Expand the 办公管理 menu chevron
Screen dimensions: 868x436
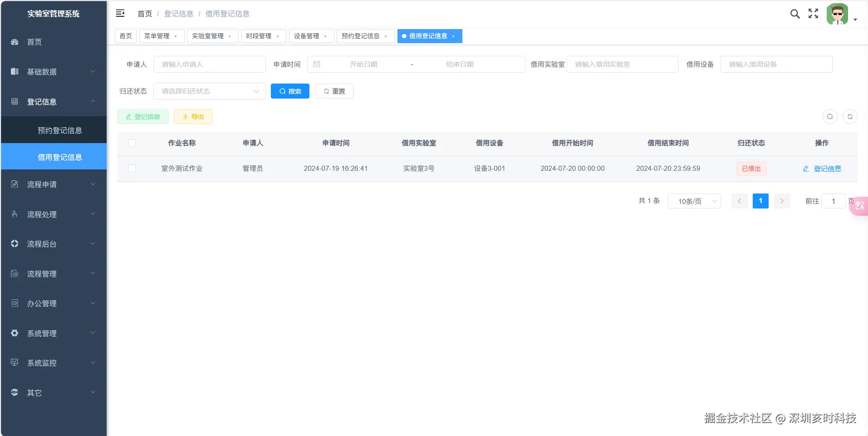[93, 303]
